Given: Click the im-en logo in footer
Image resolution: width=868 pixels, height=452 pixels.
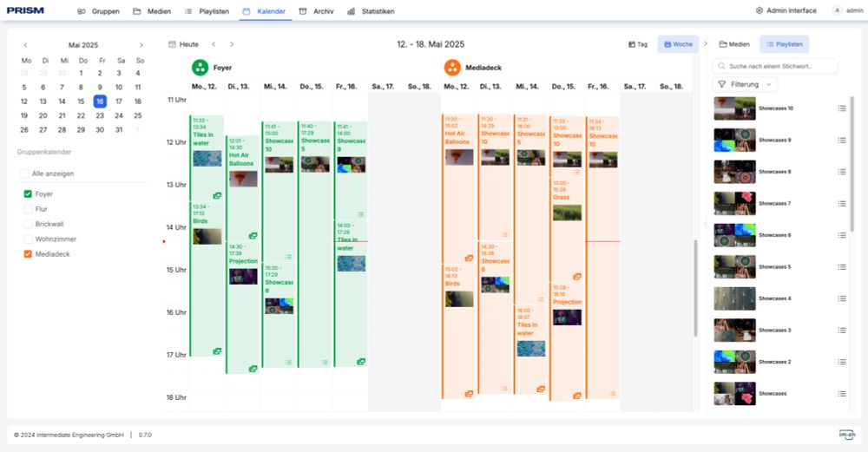Looking at the screenshot, I should click(847, 435).
